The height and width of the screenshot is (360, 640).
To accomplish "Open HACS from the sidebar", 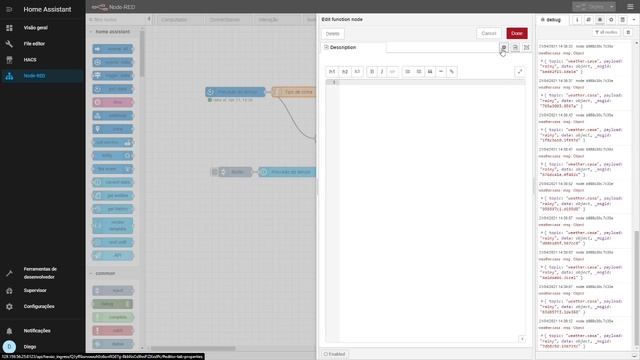I will point(42,60).
